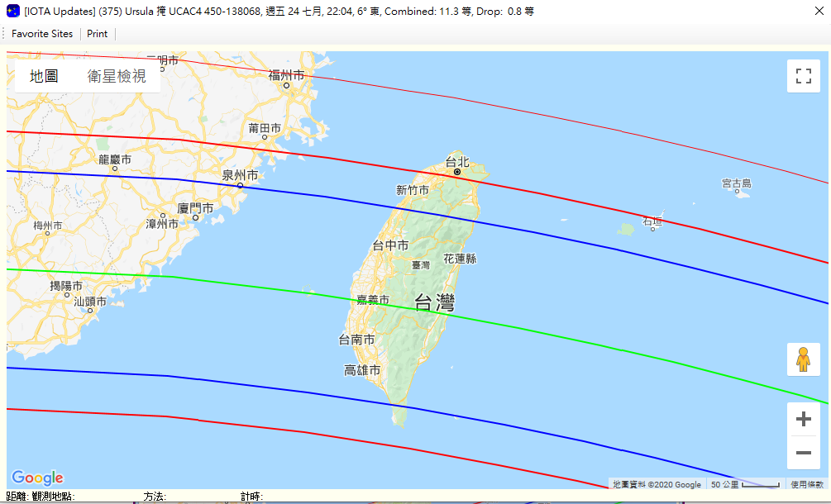Select the Street View pegman icon

[804, 359]
